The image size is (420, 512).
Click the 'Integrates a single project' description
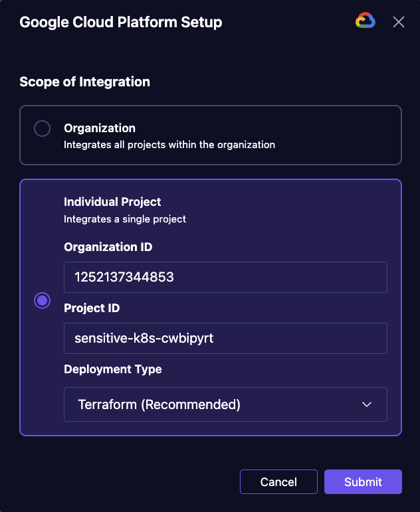(125, 218)
